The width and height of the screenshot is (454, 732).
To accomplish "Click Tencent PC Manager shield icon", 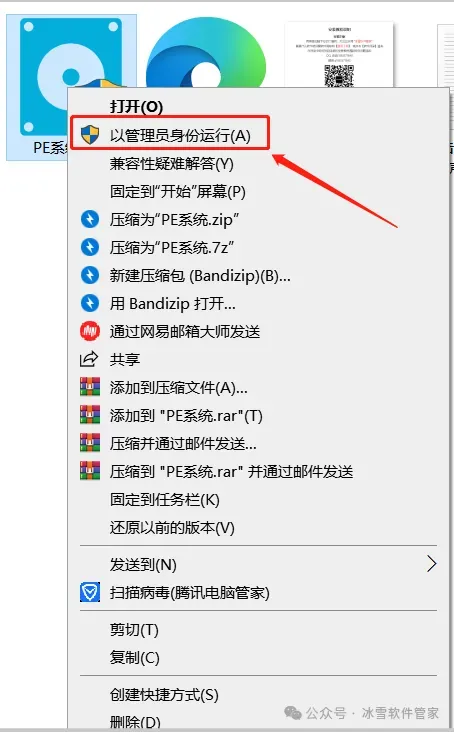I will click(x=90, y=592).
